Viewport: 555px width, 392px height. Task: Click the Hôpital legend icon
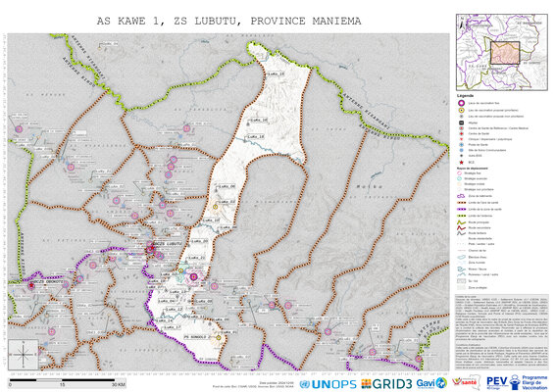[x=461, y=122]
